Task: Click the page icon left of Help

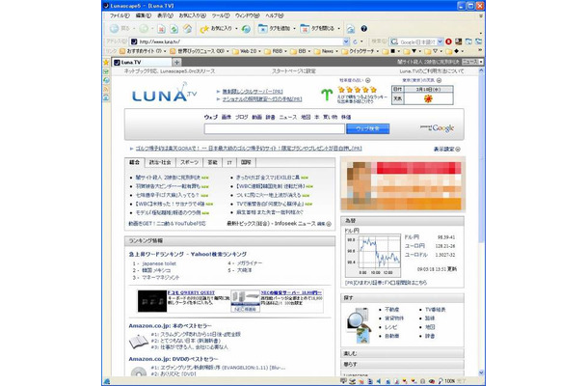Action: (x=350, y=29)
